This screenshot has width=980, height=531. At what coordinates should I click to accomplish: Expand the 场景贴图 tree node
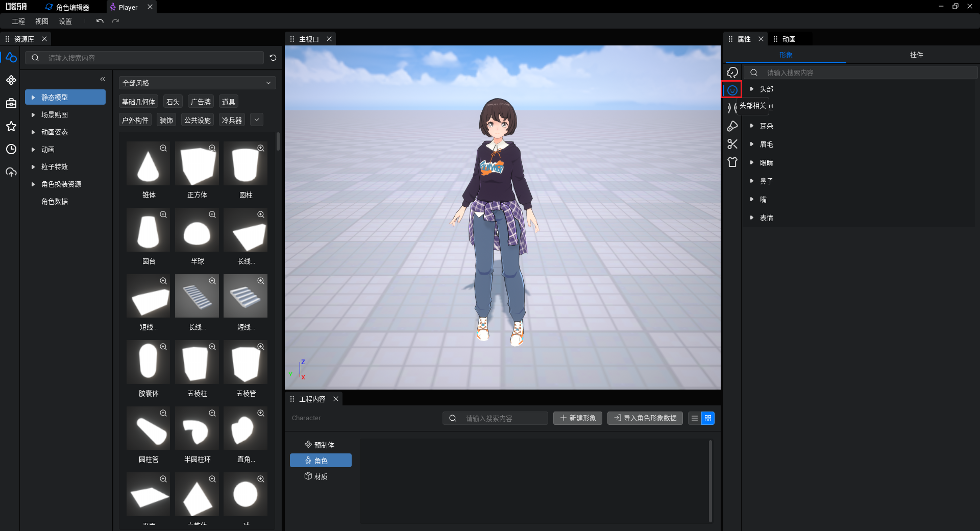(x=33, y=115)
